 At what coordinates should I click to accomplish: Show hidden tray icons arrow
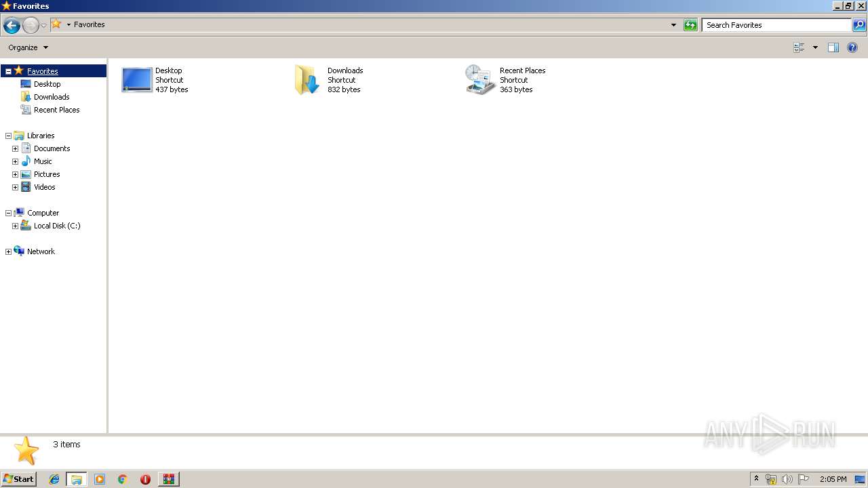pos(756,479)
